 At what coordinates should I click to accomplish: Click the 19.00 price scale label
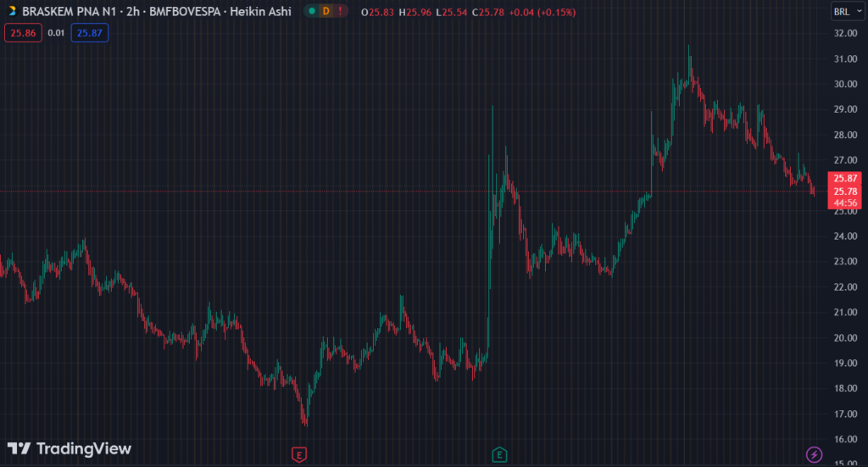[x=845, y=364]
